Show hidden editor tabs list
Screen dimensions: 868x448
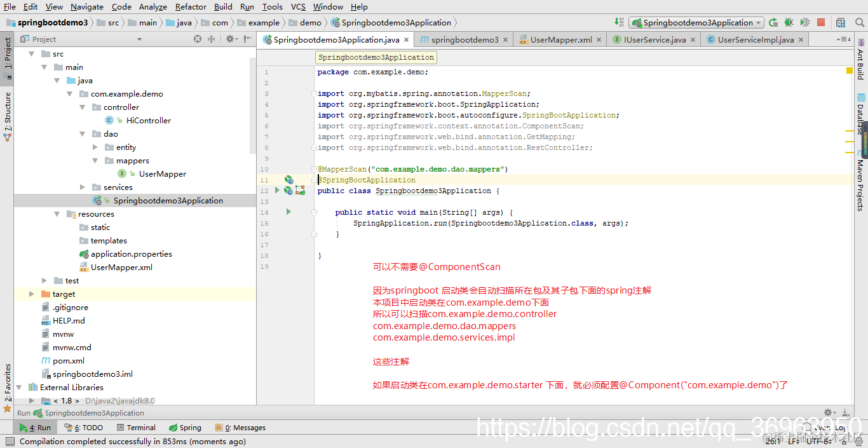click(x=844, y=39)
